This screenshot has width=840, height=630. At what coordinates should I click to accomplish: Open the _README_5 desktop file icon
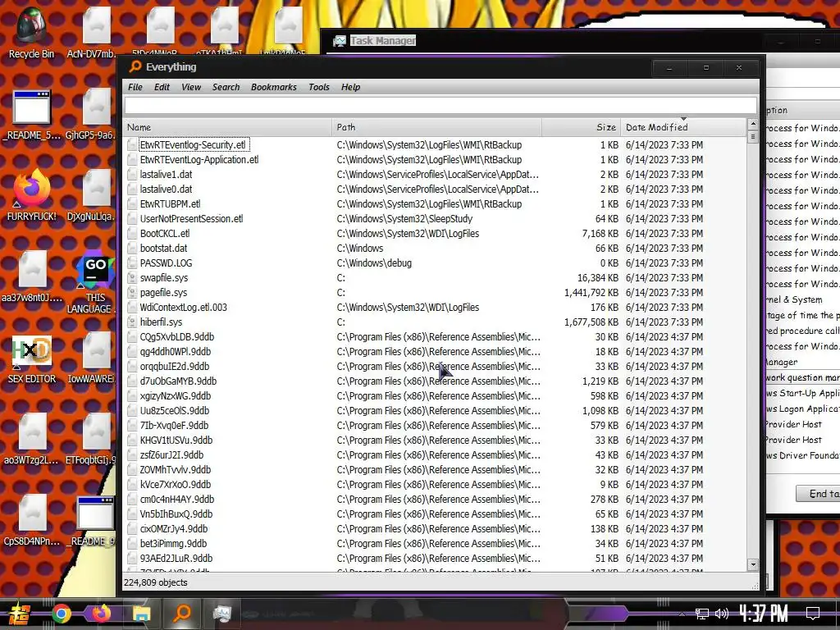coord(32,115)
